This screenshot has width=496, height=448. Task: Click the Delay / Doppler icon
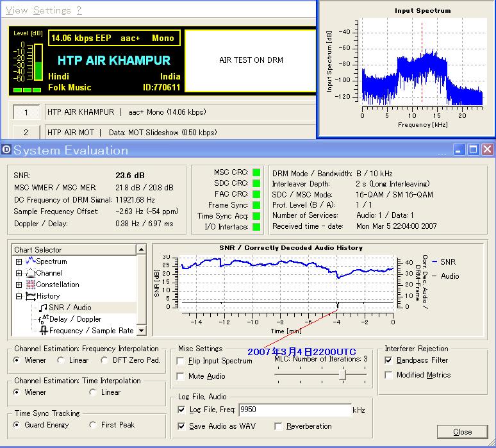[x=44, y=319]
